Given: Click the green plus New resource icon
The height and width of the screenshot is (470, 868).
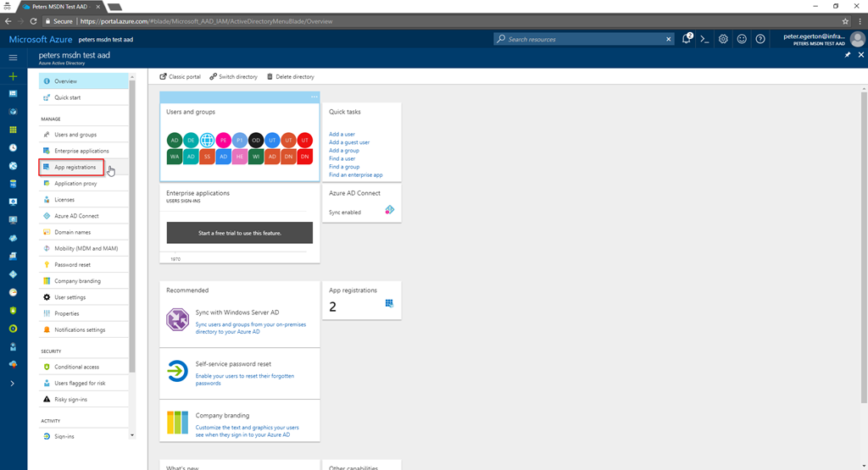Looking at the screenshot, I should pyautogui.click(x=13, y=76).
